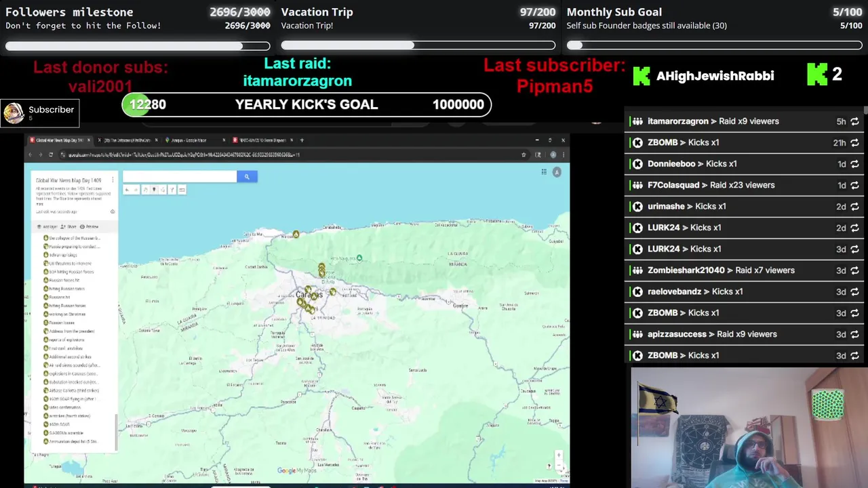This screenshot has width=868, height=488.
Task: Choose the add marker tool
Action: pos(154,190)
